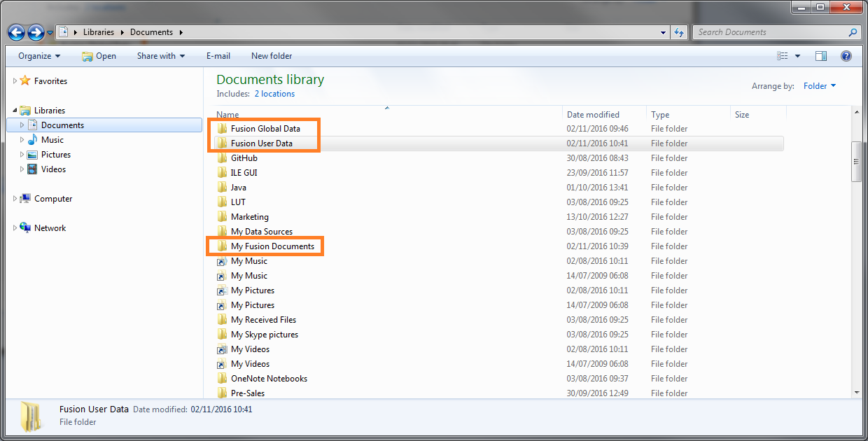The image size is (868, 441).
Task: Open the view options dropdown arrow
Action: 797,56
